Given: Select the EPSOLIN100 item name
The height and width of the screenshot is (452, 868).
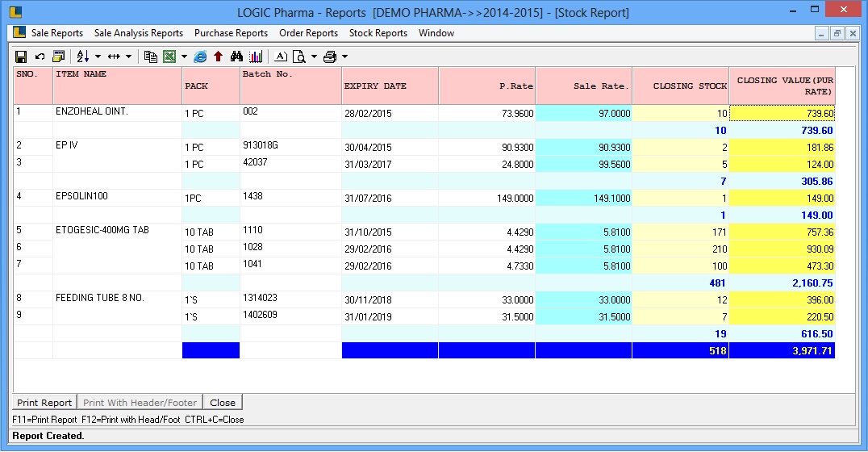Looking at the screenshot, I should click(x=81, y=196).
